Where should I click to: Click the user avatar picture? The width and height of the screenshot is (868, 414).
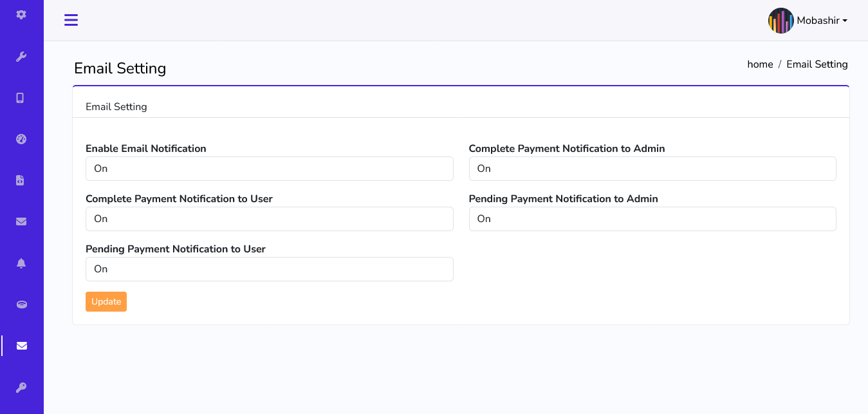780,21
